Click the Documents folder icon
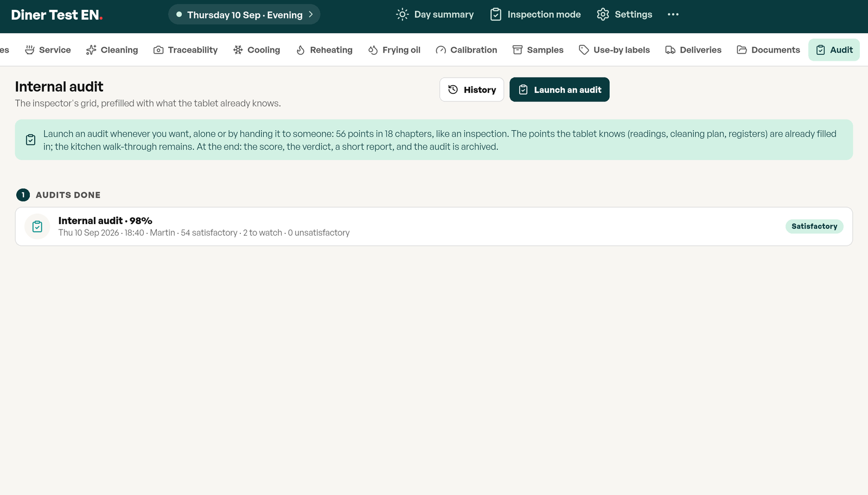Screen dimensions: 868x495 point(742,50)
